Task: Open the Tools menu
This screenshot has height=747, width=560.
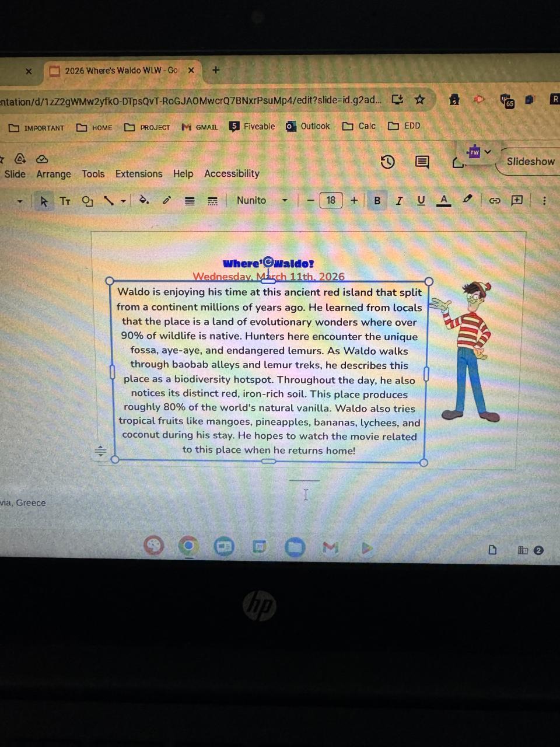Action: (x=93, y=174)
